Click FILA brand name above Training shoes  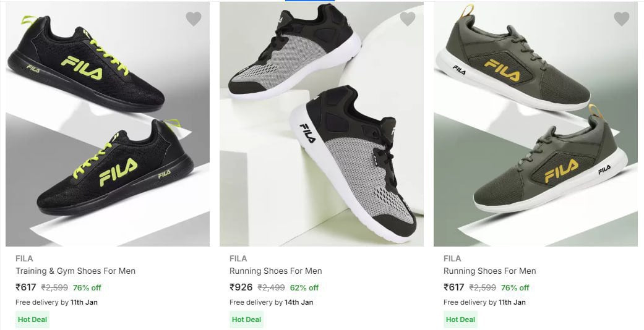point(24,258)
